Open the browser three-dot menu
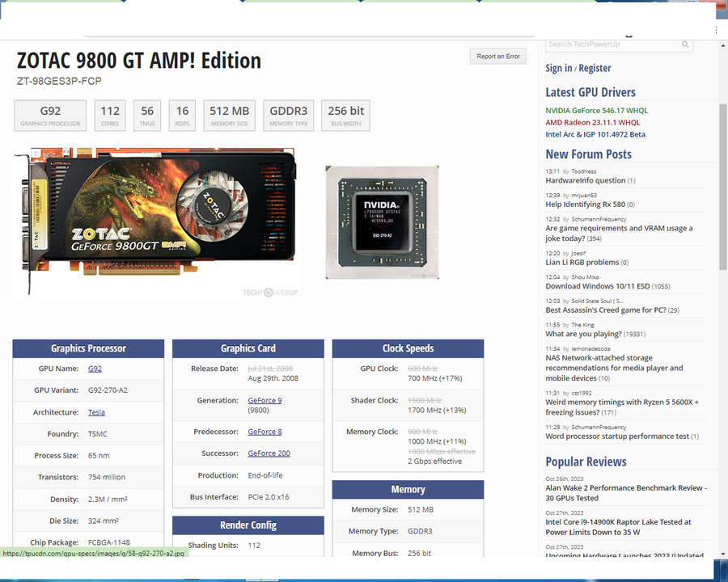 click(x=717, y=30)
